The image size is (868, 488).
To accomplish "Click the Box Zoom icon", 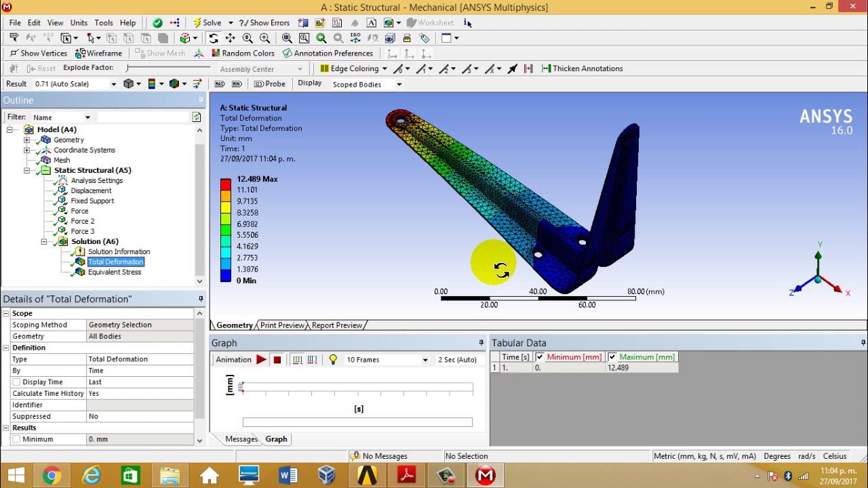I will pos(264,38).
